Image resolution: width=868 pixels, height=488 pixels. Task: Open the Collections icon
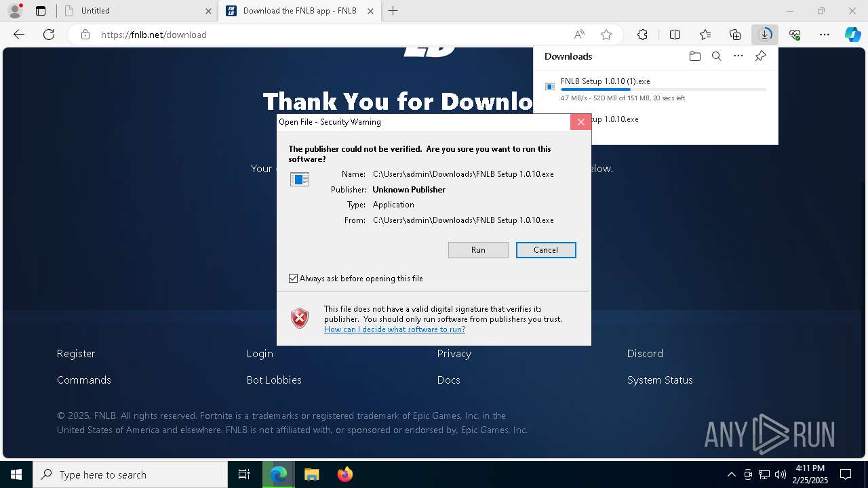tap(735, 35)
